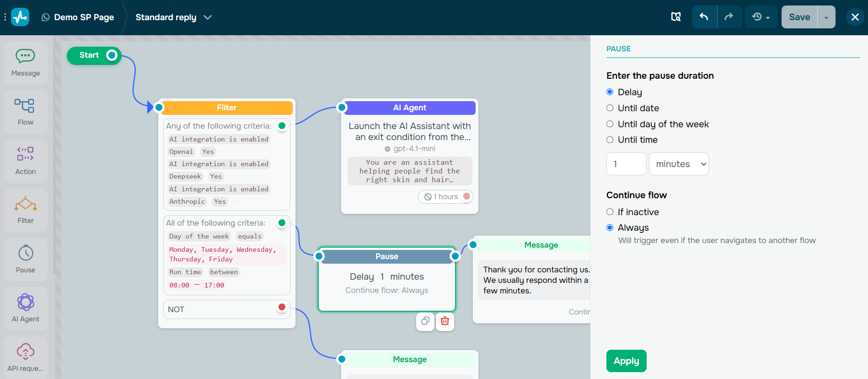Click the PAUSE panel title

(618, 49)
